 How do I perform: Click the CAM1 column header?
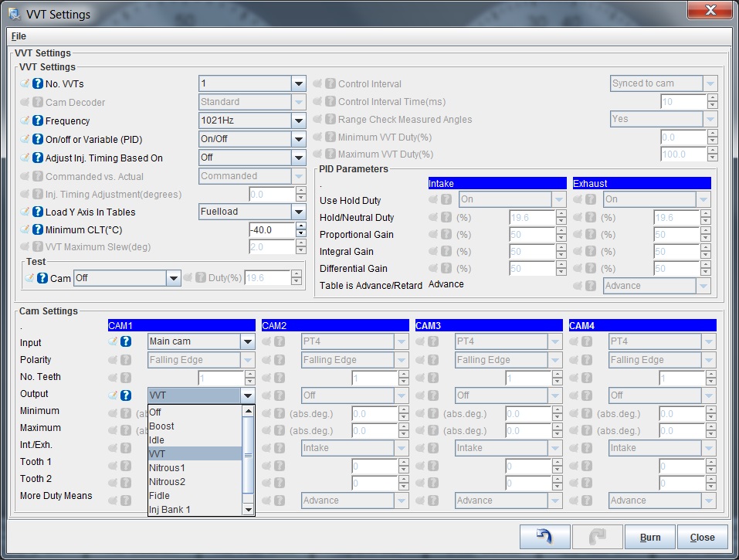[x=181, y=326]
